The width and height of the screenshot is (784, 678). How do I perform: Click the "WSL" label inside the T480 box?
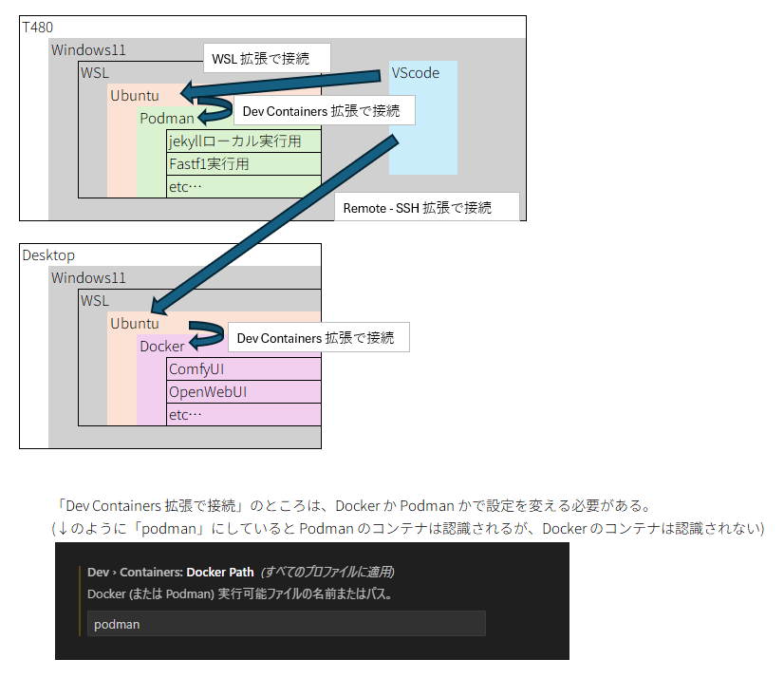[x=95, y=73]
